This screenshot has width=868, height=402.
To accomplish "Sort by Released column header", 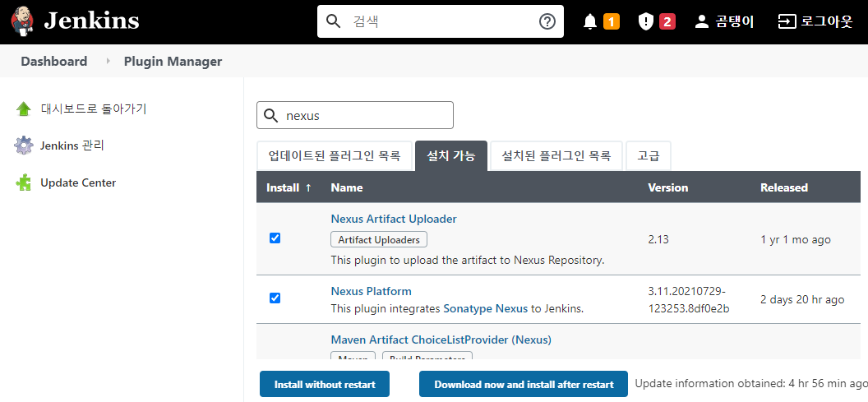I will (x=784, y=187).
